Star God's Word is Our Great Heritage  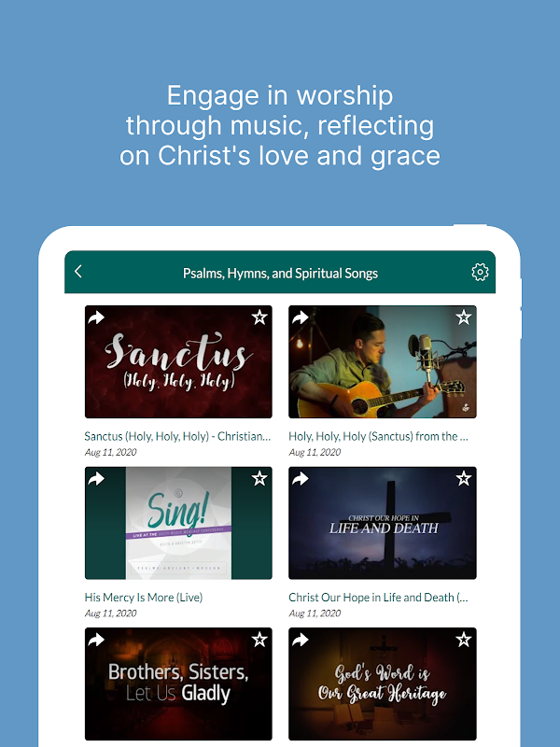pyautogui.click(x=463, y=639)
